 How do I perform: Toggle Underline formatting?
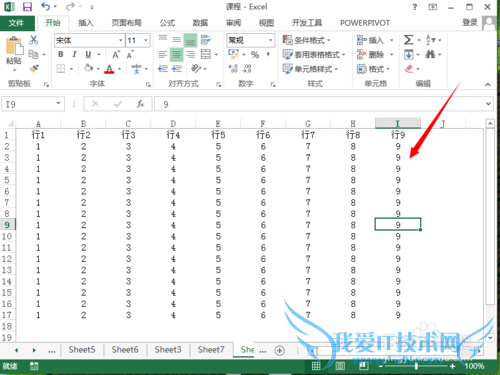click(88, 54)
